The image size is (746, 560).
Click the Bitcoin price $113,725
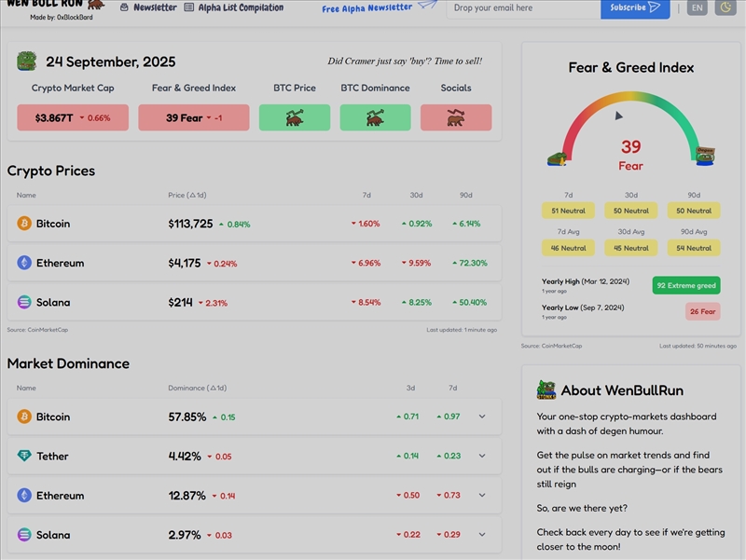pyautogui.click(x=190, y=224)
